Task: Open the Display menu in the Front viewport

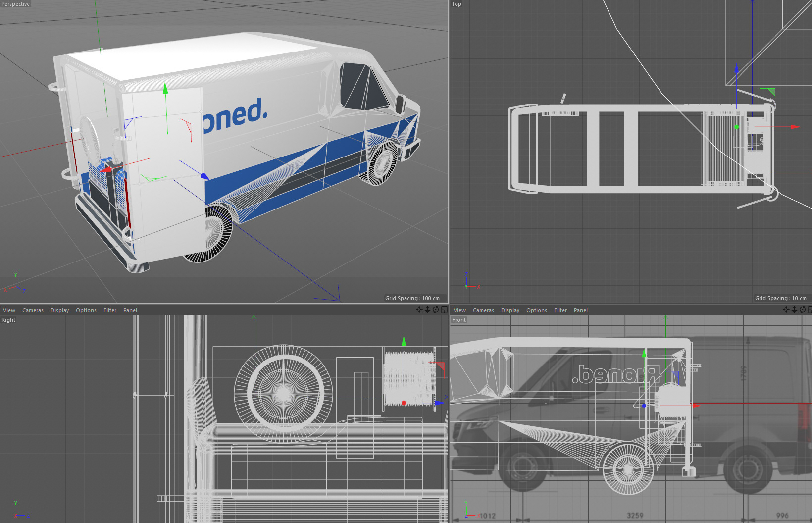Action: tap(510, 310)
